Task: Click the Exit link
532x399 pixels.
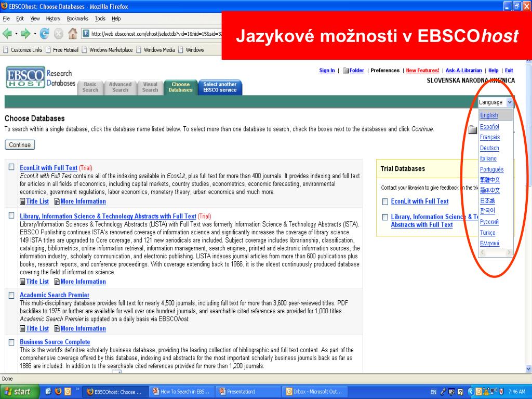Action: 509,71
